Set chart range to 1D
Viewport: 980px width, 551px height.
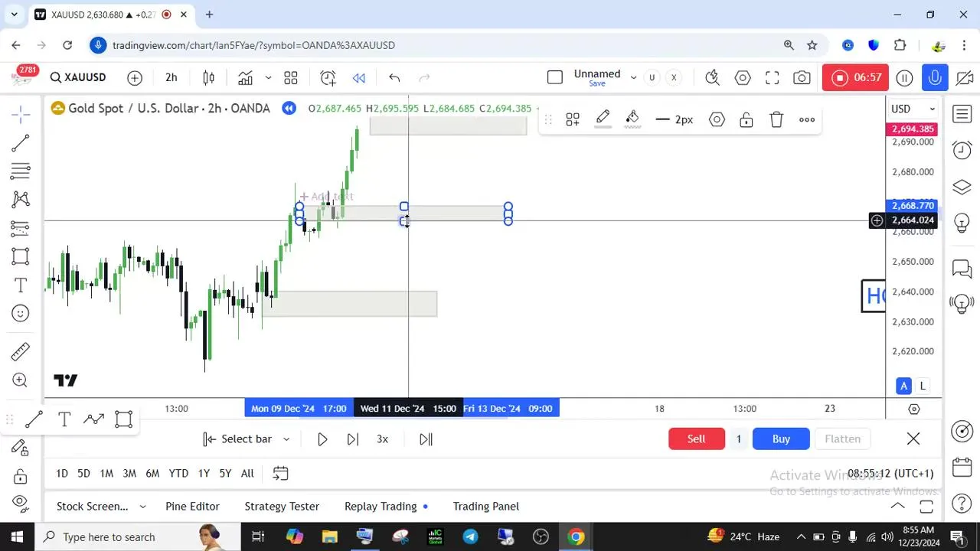point(62,474)
